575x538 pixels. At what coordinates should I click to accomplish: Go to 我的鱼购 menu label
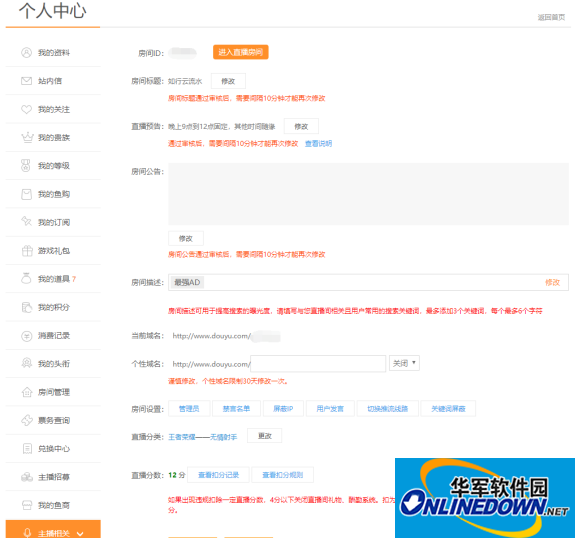point(54,194)
